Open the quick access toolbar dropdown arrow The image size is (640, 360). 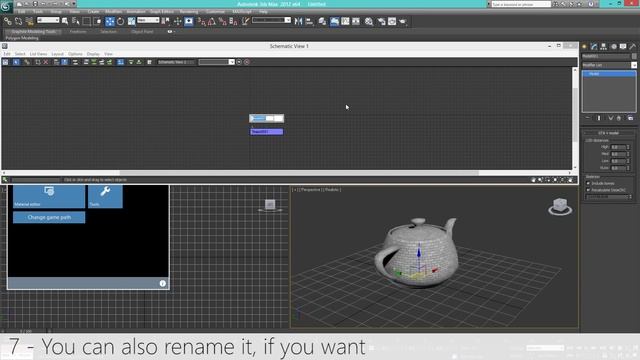pos(74,4)
